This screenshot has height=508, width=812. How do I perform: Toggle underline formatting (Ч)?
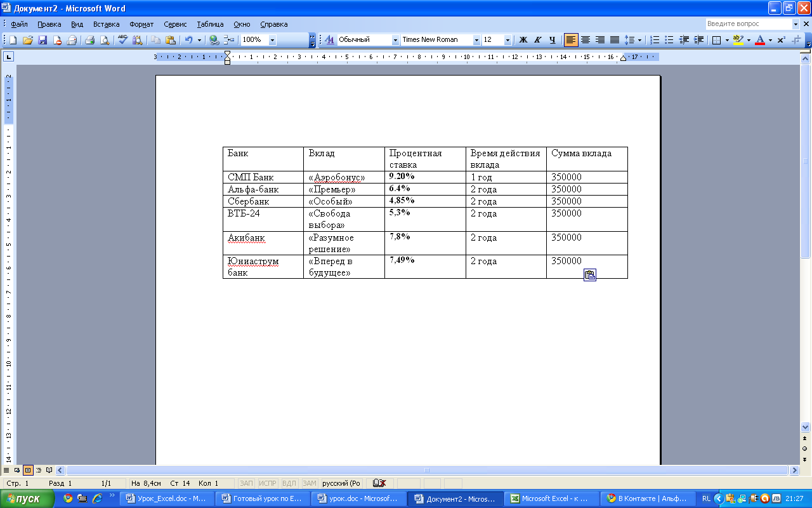[x=553, y=39]
